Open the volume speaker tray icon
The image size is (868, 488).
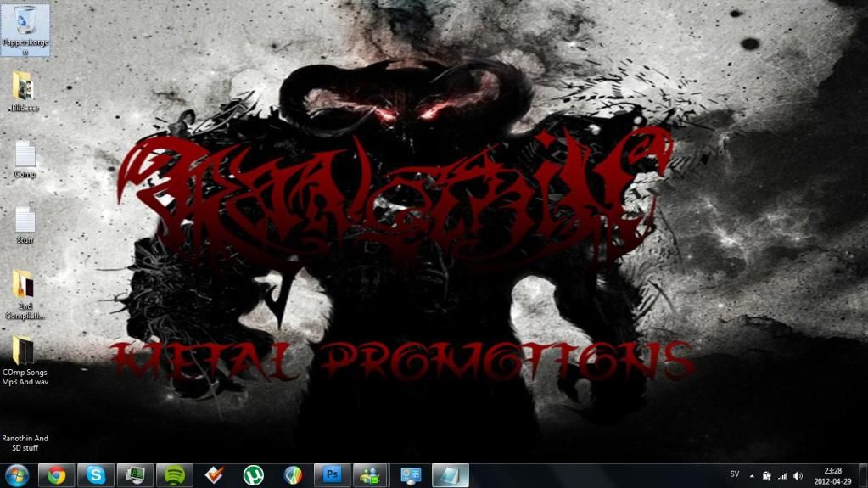click(x=798, y=476)
